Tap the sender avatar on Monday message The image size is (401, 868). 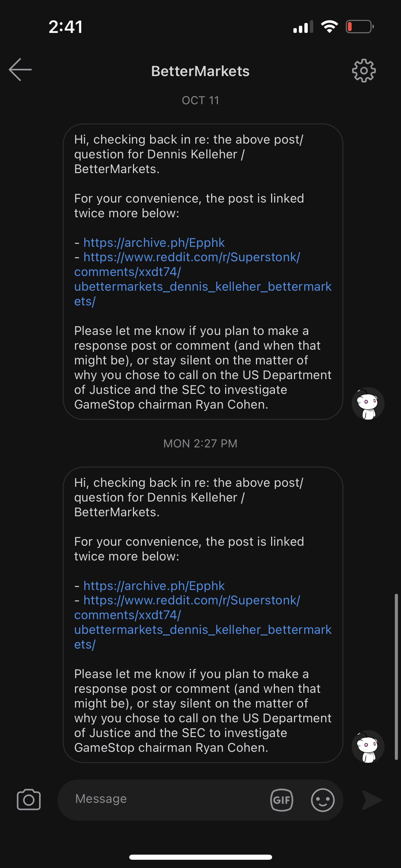click(x=368, y=746)
